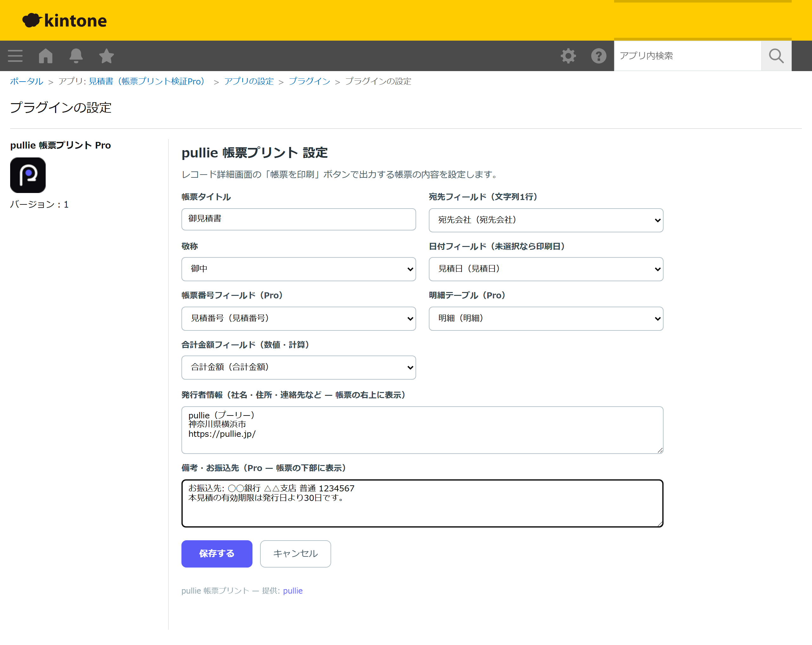This screenshot has height=645, width=812.
Task: Open the 日付フィールド dropdown
Action: tap(546, 269)
